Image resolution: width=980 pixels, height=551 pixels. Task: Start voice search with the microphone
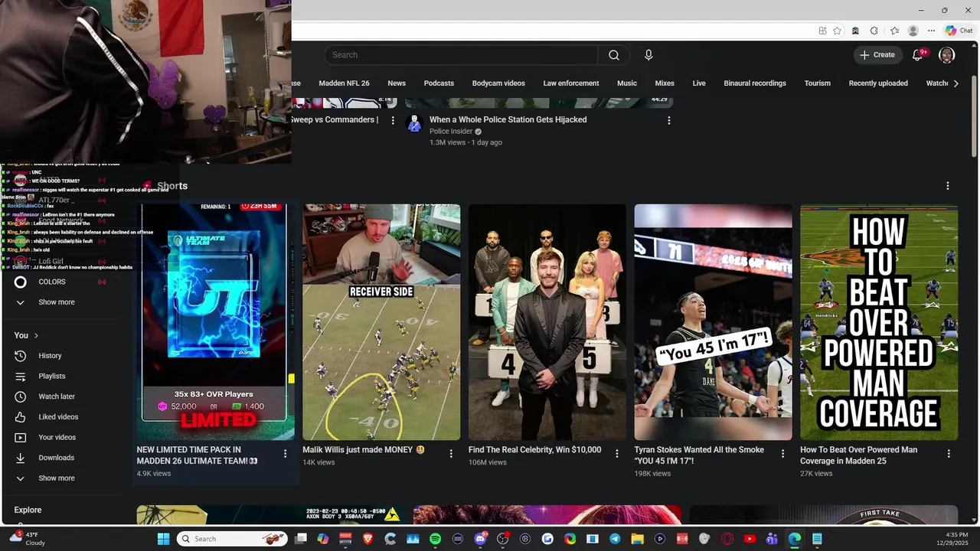tap(648, 55)
